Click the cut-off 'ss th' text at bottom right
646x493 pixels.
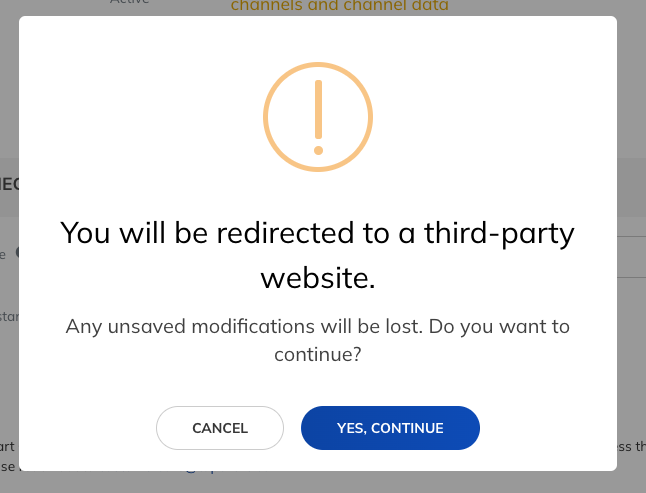pyautogui.click(x=631, y=446)
